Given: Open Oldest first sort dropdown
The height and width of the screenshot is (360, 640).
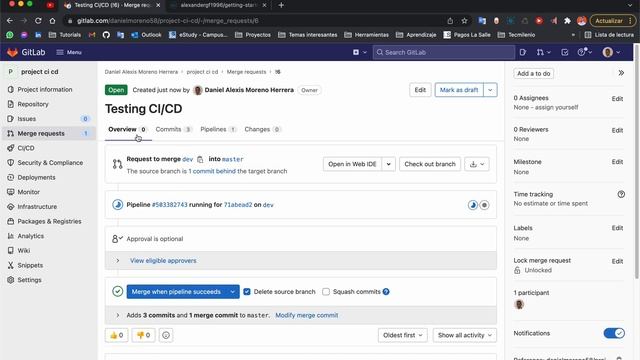Looking at the screenshot, I should coord(402,335).
